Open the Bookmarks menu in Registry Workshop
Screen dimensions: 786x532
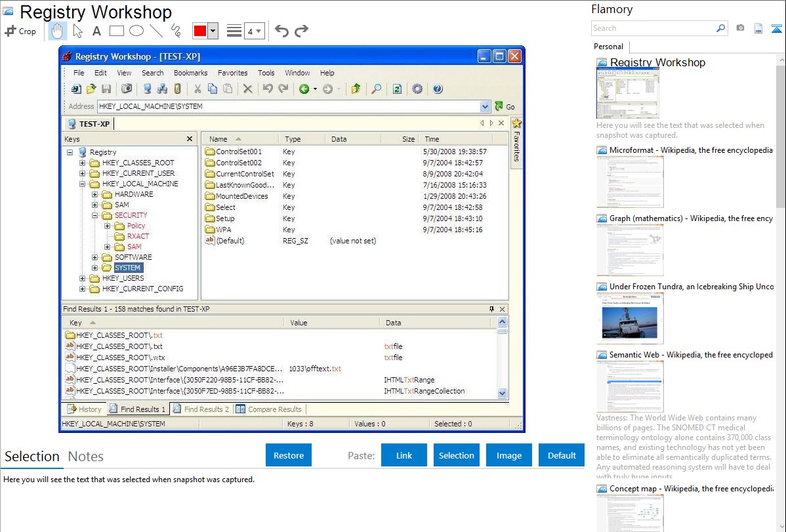tap(190, 73)
